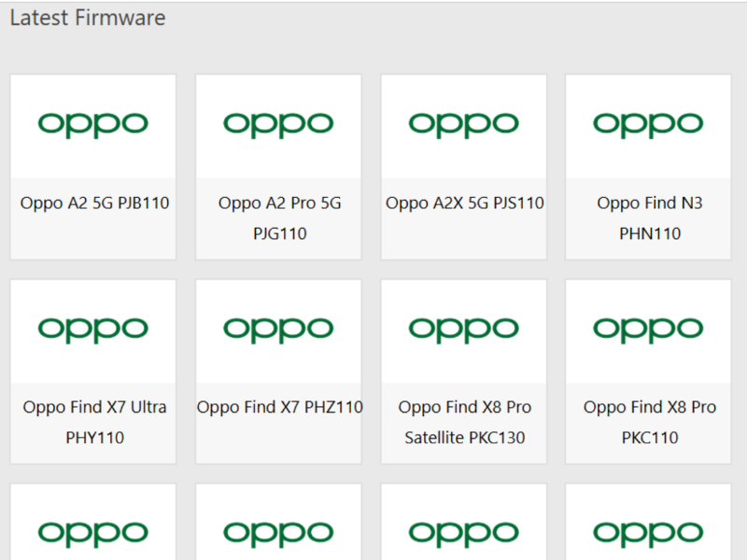The image size is (747, 560).
Task: Open the partially visible card below Find X7 Ultra
Action: coord(93,532)
